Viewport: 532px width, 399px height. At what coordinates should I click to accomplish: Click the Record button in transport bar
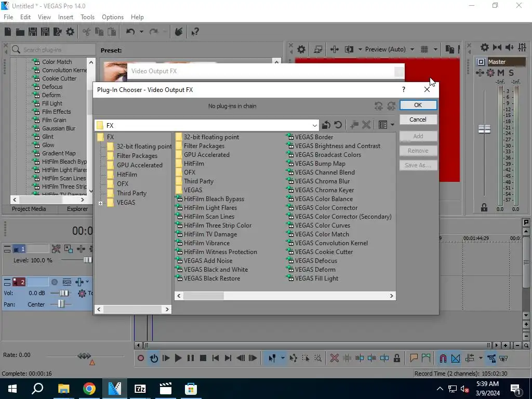[141, 358]
